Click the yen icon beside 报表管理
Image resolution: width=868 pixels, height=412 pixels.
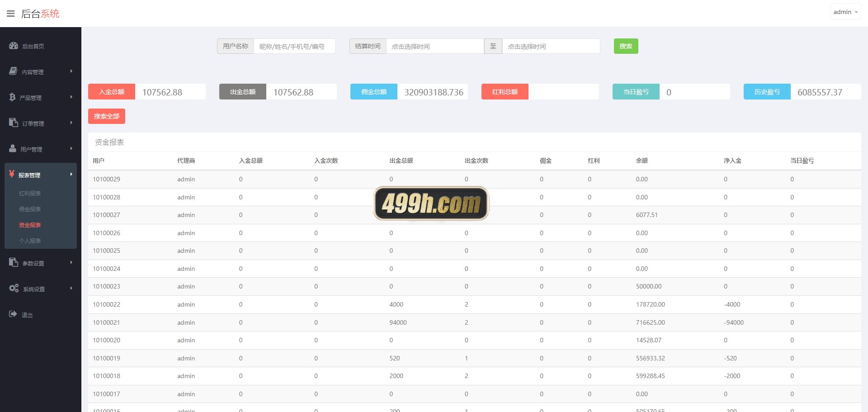pos(12,174)
